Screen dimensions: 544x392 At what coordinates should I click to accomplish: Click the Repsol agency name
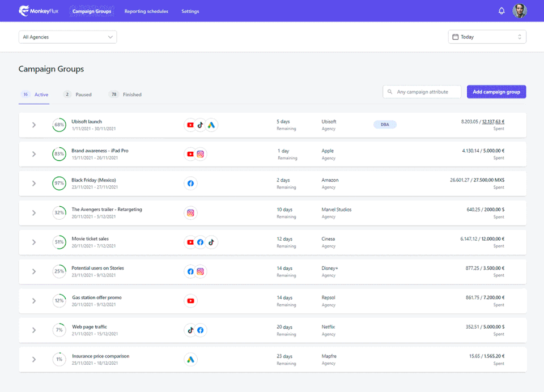(x=328, y=297)
